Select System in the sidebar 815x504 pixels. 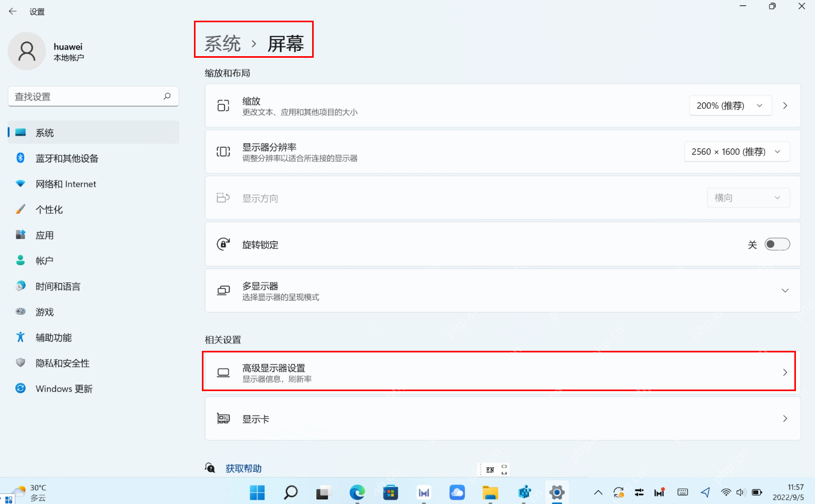(93, 132)
